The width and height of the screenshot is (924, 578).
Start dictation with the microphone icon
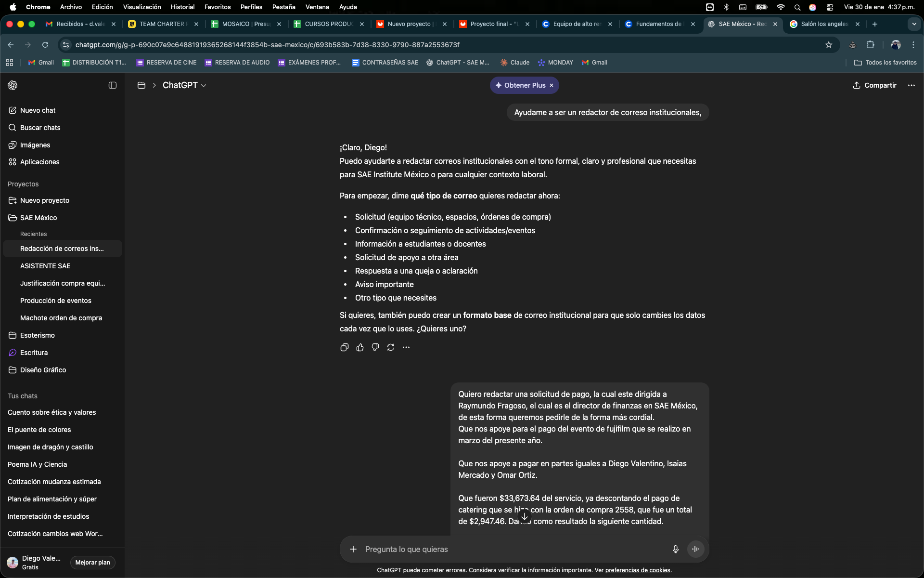tap(675, 549)
